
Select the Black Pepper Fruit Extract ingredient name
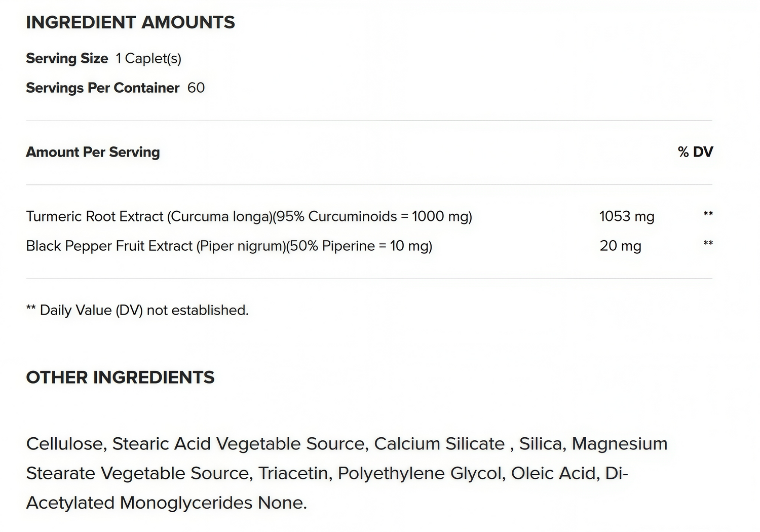pyautogui.click(x=229, y=246)
